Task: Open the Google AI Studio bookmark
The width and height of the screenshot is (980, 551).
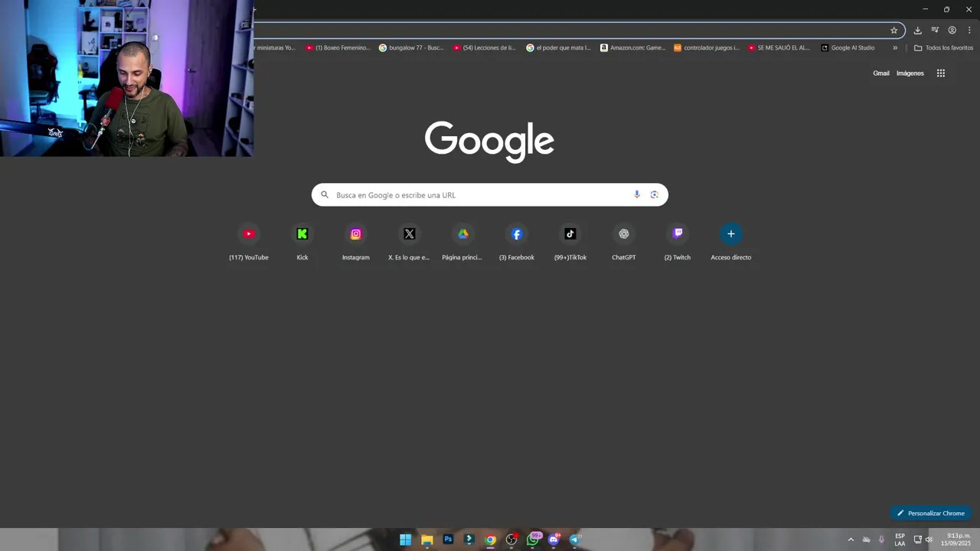Action: (x=848, y=47)
